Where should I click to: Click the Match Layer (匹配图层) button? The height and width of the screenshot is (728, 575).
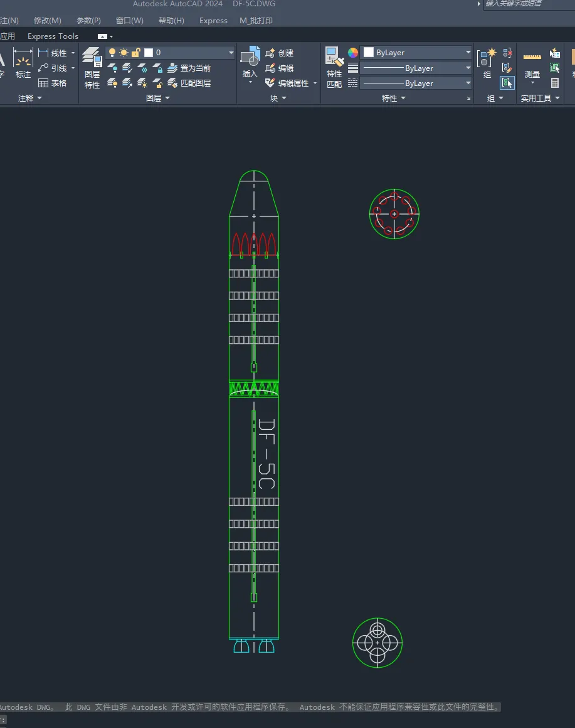pos(189,83)
